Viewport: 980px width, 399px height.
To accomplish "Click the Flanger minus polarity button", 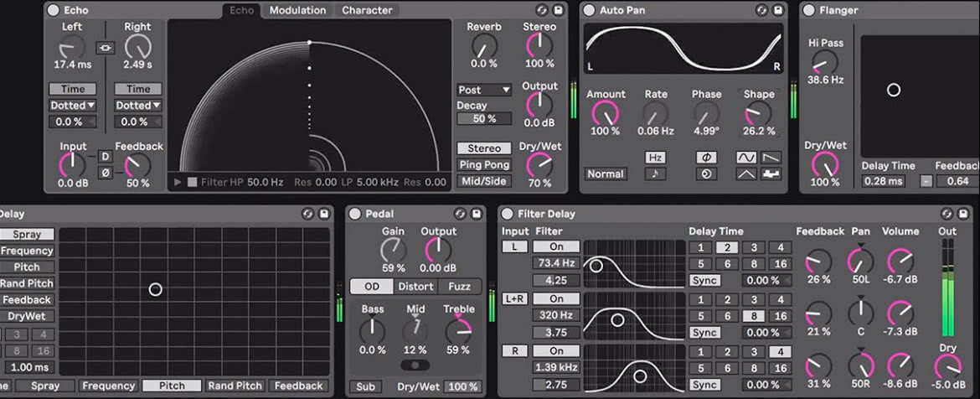I will (x=927, y=181).
